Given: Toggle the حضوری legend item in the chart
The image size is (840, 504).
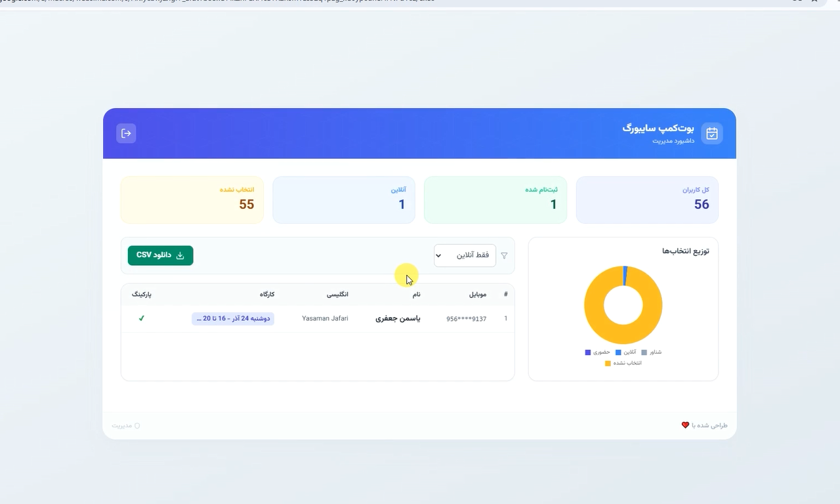Looking at the screenshot, I should click(597, 352).
